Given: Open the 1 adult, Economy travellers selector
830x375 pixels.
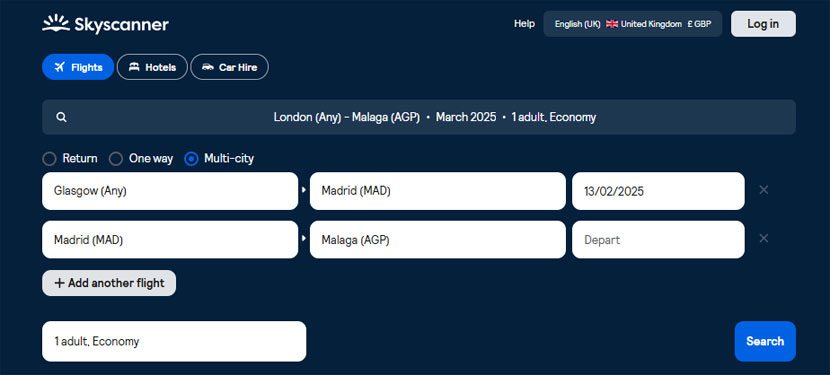Looking at the screenshot, I should pos(174,341).
